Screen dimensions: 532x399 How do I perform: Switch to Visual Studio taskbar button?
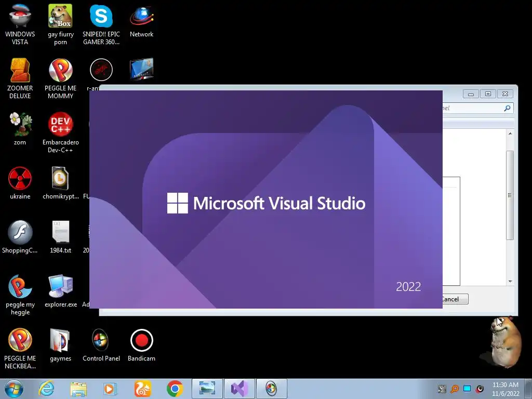click(x=239, y=389)
